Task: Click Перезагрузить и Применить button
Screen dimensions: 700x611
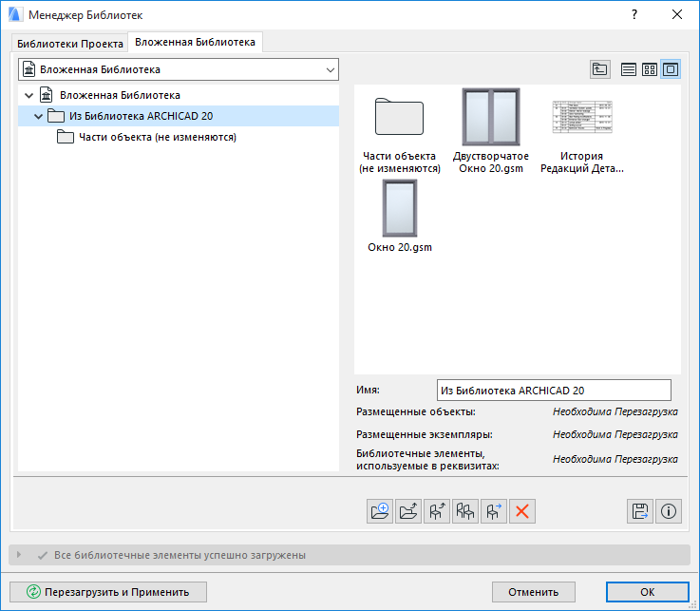Action: point(108,592)
